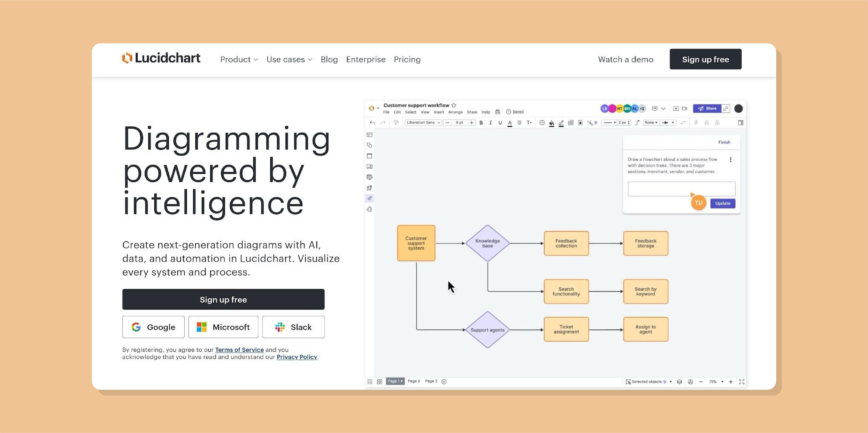The width and height of the screenshot is (868, 433).
Task: Click the Sign up free button in the header
Action: click(x=706, y=59)
